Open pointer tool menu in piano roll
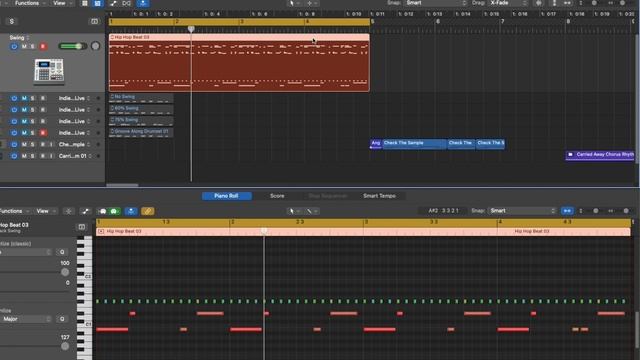Image resolution: width=640 pixels, height=360 pixels. (294, 211)
